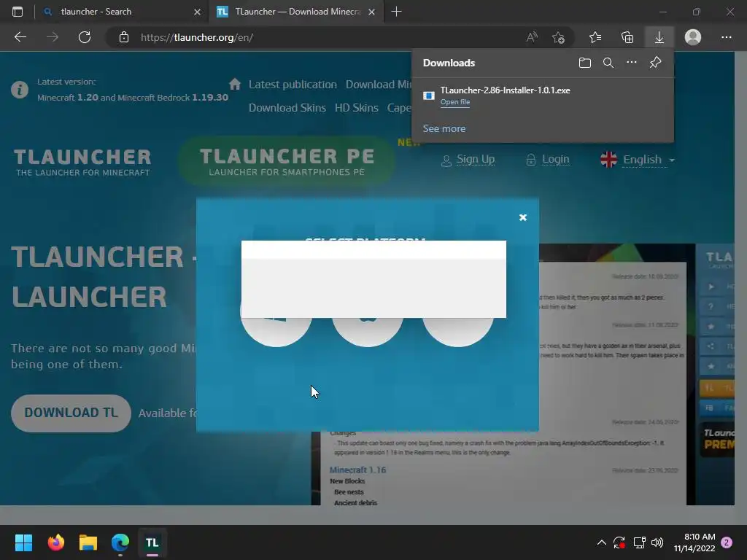The image size is (747, 560).
Task: View site information lock icon
Action: 124,37
